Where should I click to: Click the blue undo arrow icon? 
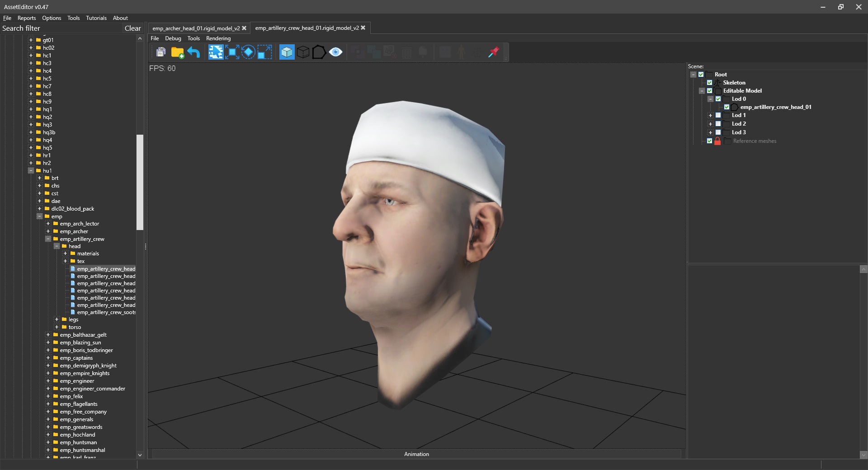193,52
